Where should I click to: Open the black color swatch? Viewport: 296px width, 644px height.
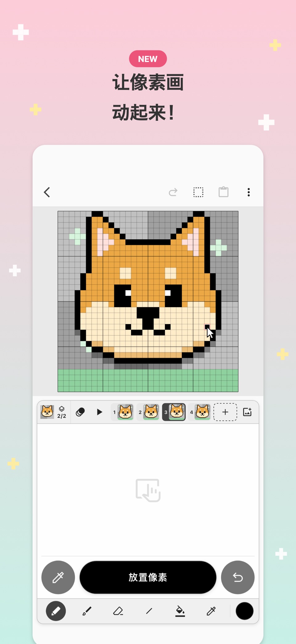click(x=245, y=611)
